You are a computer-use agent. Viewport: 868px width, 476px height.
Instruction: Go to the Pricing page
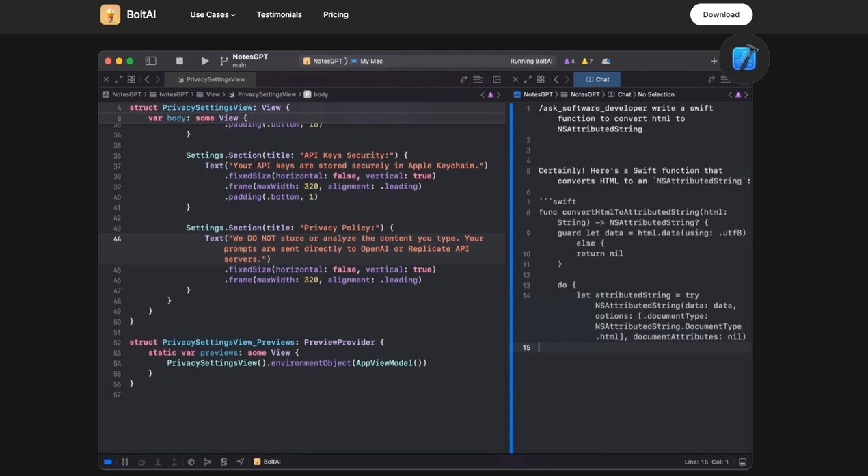click(x=336, y=14)
